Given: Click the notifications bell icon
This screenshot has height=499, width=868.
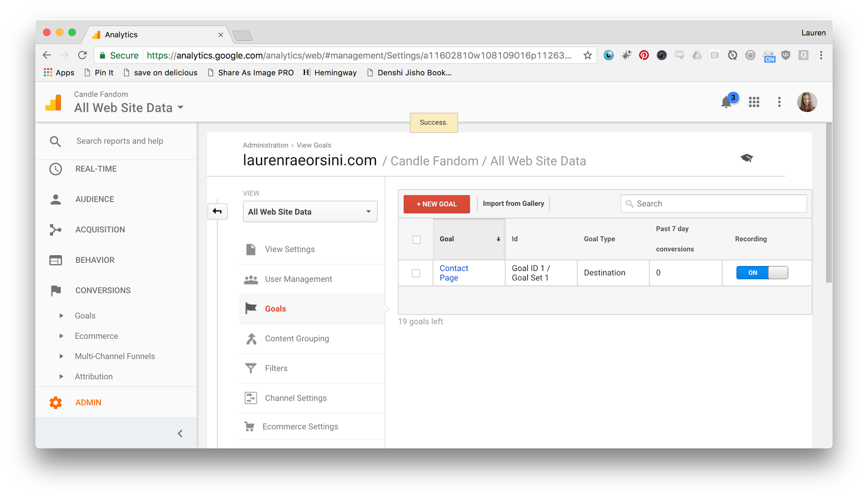Looking at the screenshot, I should [726, 102].
